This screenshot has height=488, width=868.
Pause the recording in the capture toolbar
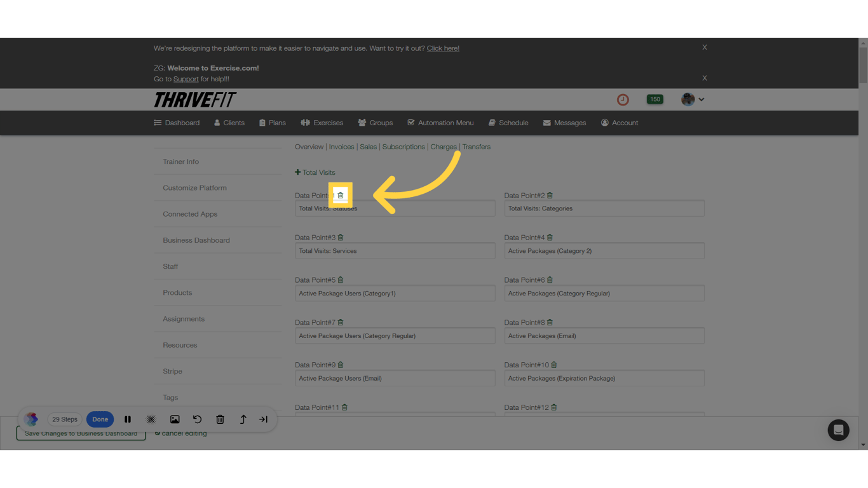[128, 419]
